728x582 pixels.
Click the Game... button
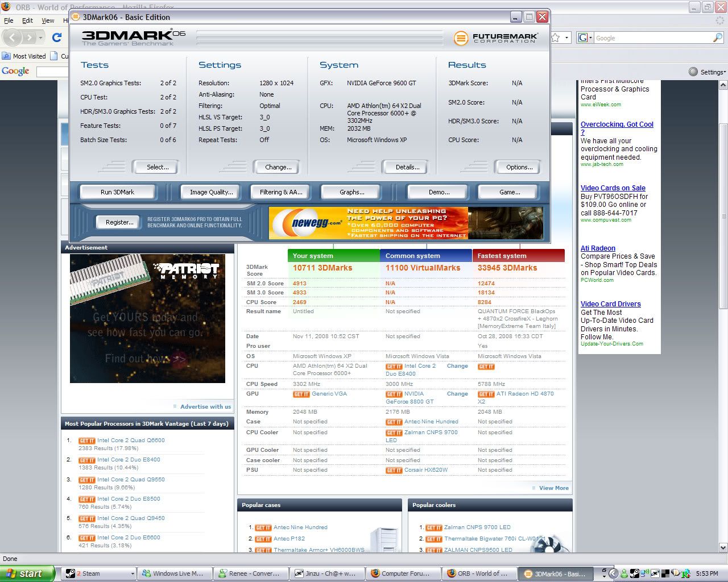(x=509, y=192)
